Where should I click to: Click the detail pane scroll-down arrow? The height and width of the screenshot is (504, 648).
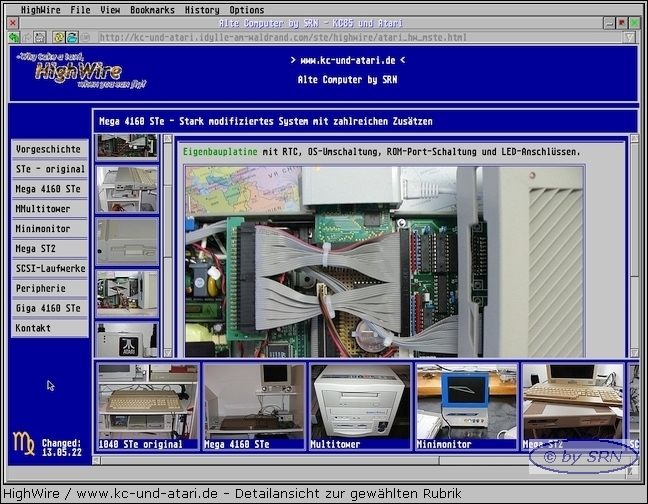(634, 353)
